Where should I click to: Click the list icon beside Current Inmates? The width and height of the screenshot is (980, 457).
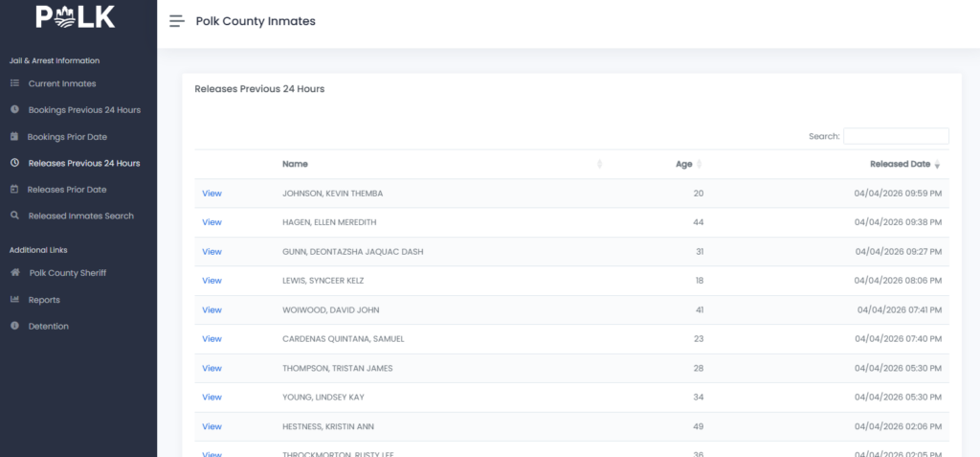tap(14, 83)
